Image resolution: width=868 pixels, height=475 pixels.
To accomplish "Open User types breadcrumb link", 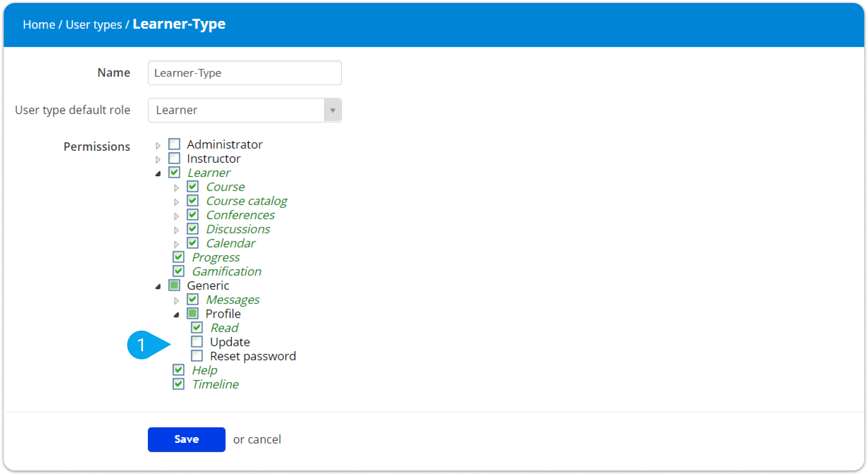I will click(94, 25).
